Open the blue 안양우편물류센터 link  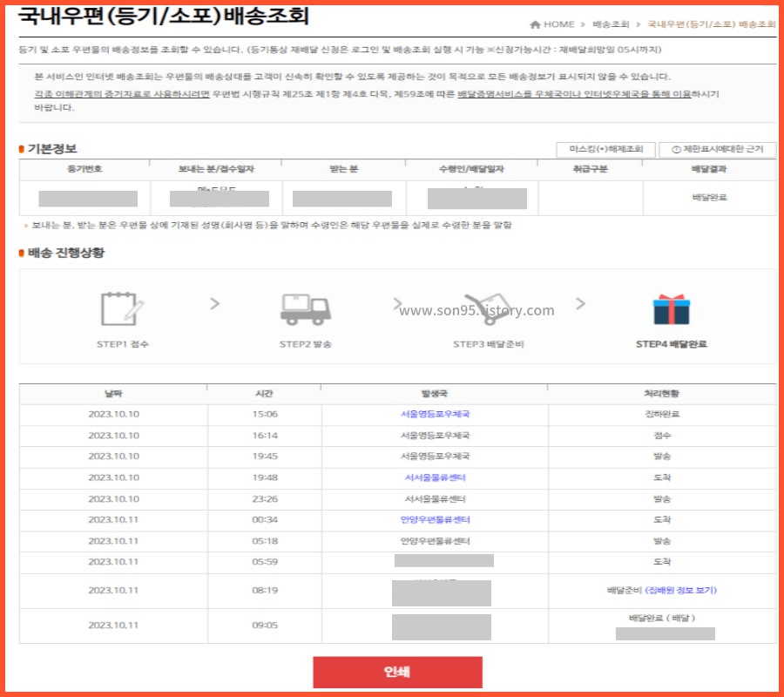coord(435,519)
